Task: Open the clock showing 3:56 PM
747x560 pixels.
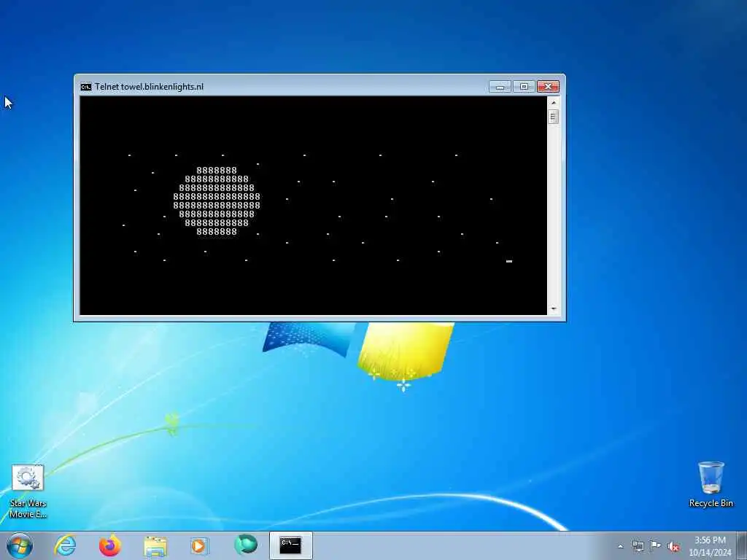Action: [x=710, y=546]
